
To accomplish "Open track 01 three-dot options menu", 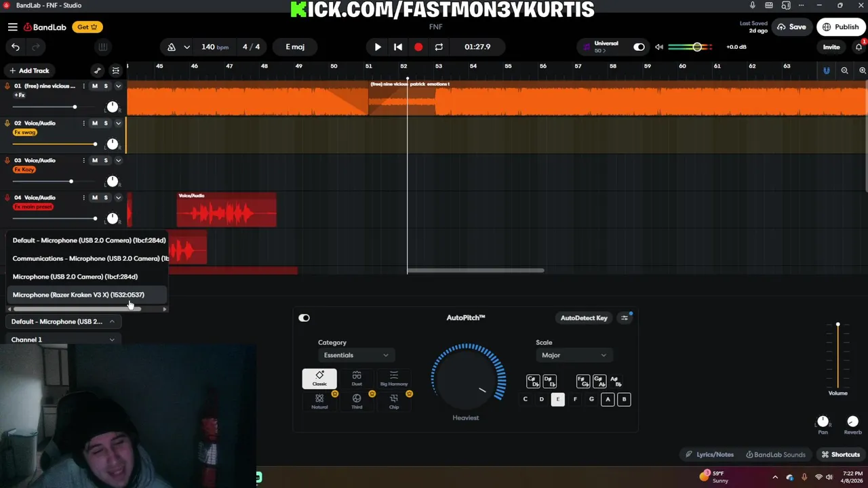I will pos(83,86).
